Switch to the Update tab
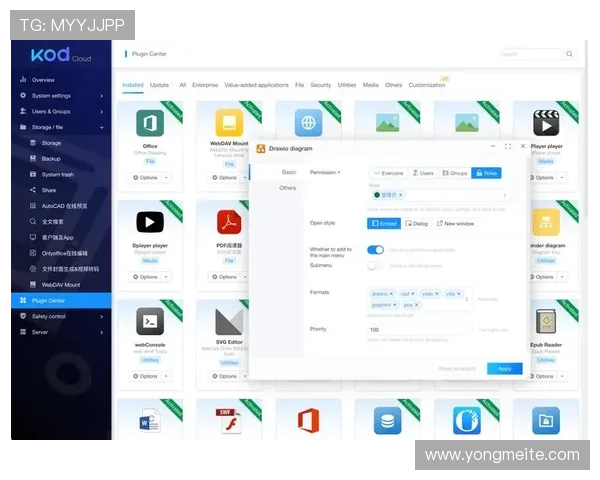600x480 pixels. tap(159, 86)
